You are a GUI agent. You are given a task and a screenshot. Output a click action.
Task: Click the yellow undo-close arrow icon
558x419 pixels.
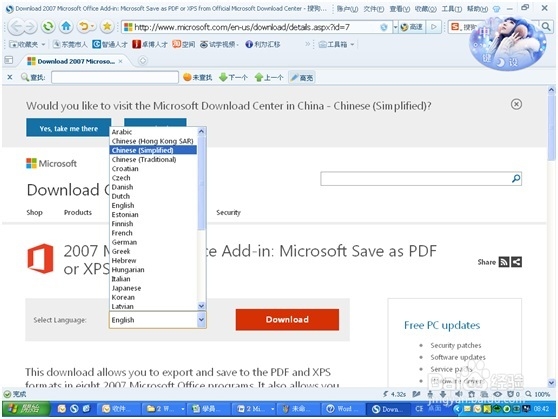click(84, 26)
